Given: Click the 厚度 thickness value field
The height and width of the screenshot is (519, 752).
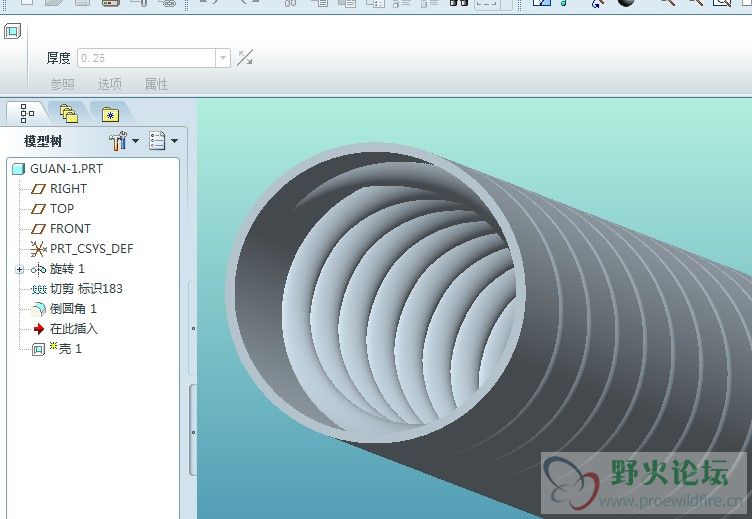Looking at the screenshot, I should click(146, 59).
